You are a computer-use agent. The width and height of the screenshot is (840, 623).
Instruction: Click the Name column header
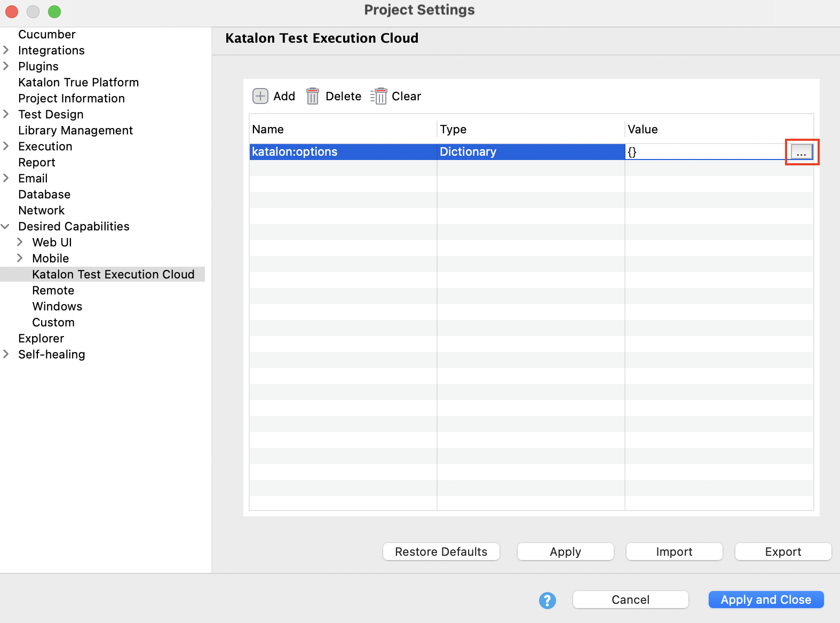(343, 129)
